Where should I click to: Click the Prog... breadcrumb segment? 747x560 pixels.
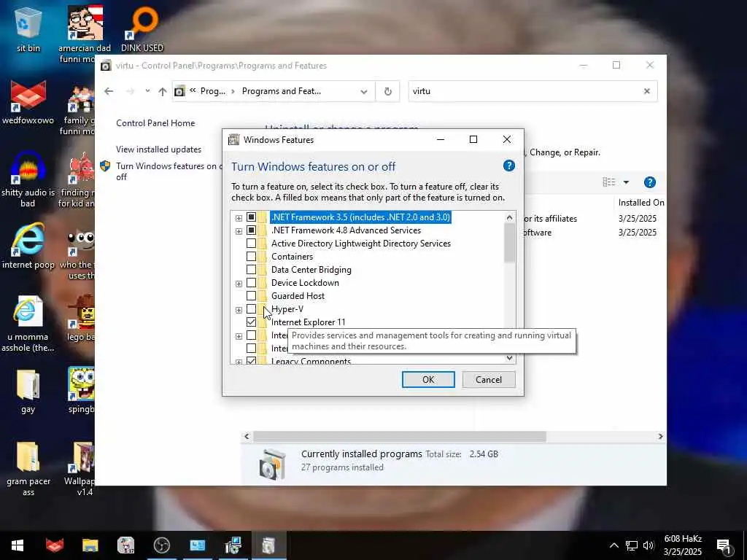click(x=213, y=91)
